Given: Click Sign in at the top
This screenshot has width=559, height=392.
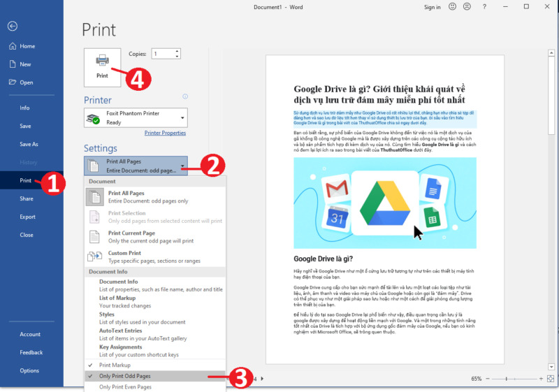Looking at the screenshot, I should coord(432,7).
